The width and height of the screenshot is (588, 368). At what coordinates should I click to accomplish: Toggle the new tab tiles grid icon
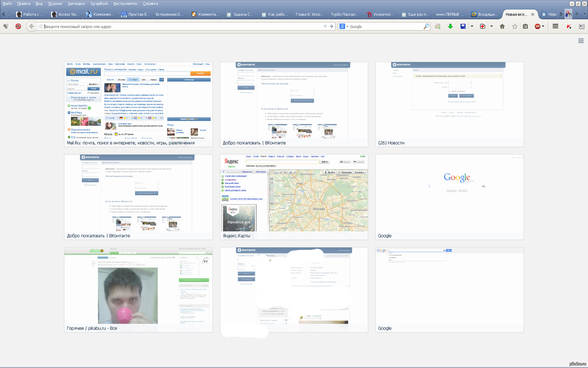pyautogui.click(x=581, y=40)
